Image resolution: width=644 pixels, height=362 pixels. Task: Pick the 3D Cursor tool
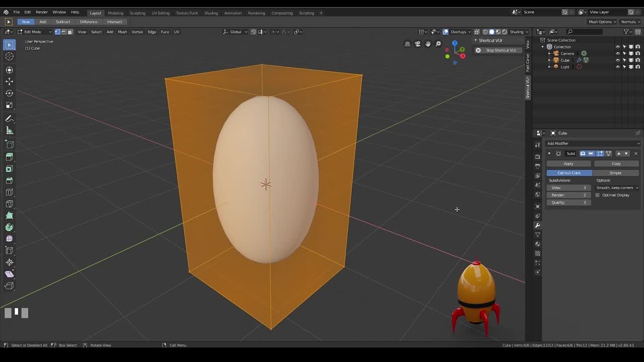pos(9,57)
